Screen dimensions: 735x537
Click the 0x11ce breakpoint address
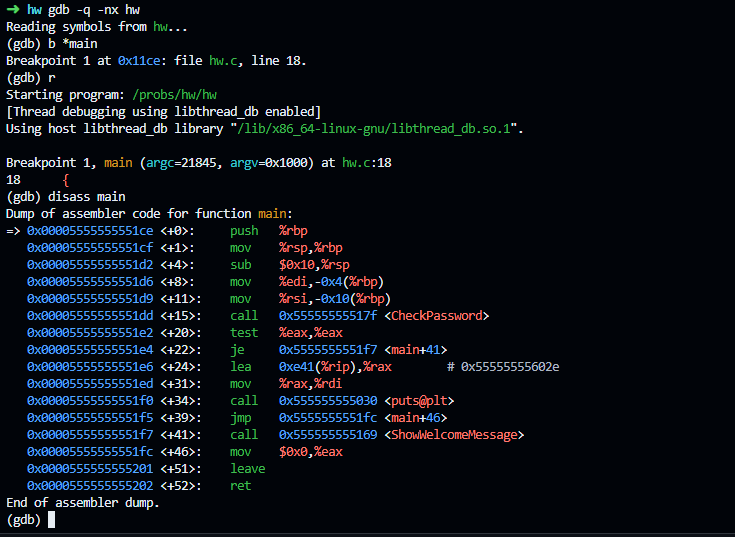tap(139, 60)
